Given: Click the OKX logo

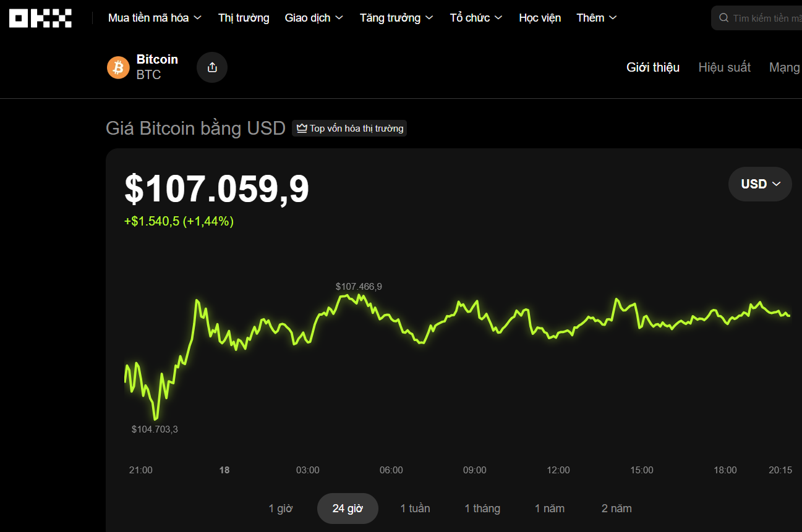Looking at the screenshot, I should (x=41, y=19).
